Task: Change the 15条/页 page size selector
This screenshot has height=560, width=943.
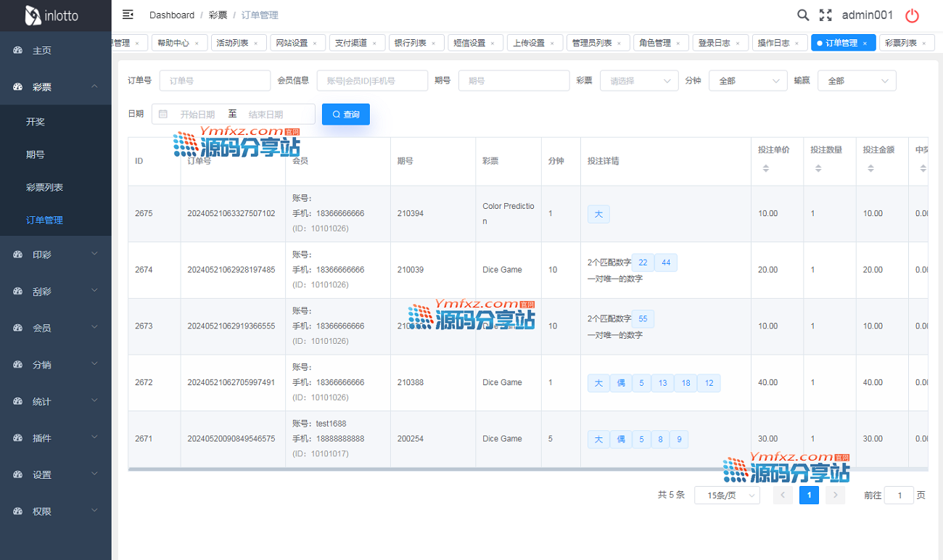Action: pyautogui.click(x=727, y=495)
